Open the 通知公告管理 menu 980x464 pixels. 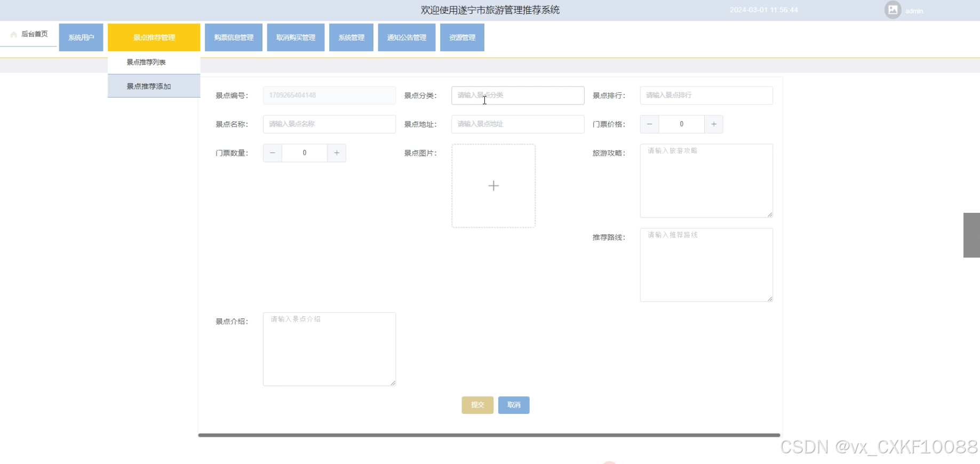[407, 37]
